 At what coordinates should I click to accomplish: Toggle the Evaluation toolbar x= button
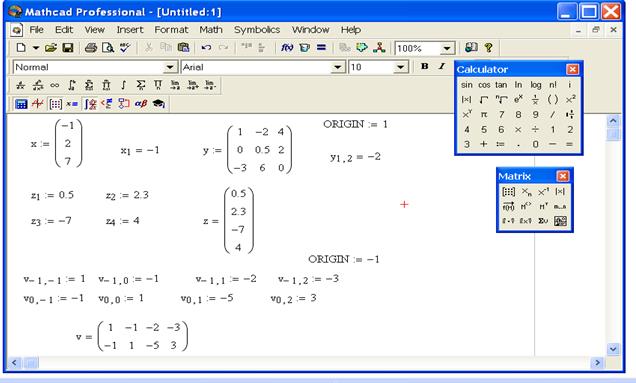[x=72, y=104]
